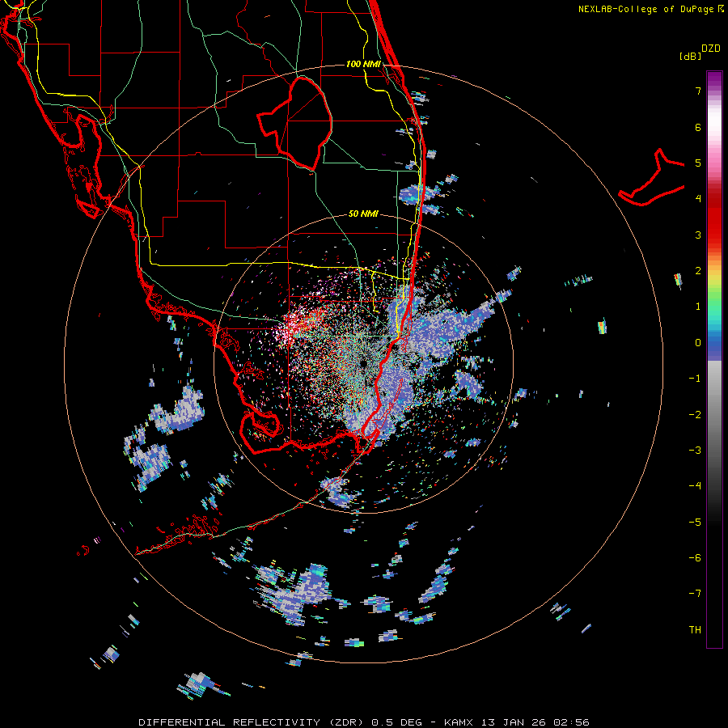Screen dimensions: 728x728
Task: Click the -2 value on the color scale
Action: pyautogui.click(x=695, y=415)
